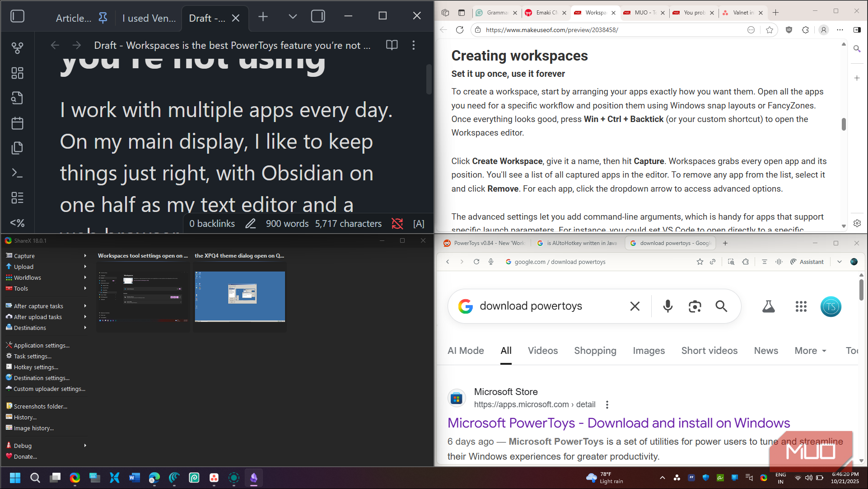This screenshot has height=489, width=868.
Task: Open daily note calendar icon in Obsidian
Action: (x=17, y=123)
